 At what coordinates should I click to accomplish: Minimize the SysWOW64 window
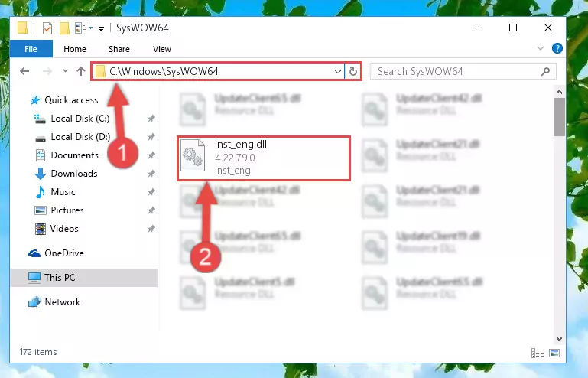tap(479, 28)
